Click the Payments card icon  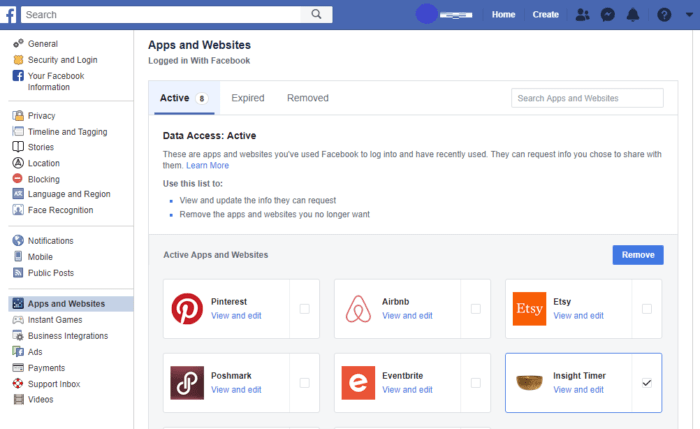tap(18, 367)
